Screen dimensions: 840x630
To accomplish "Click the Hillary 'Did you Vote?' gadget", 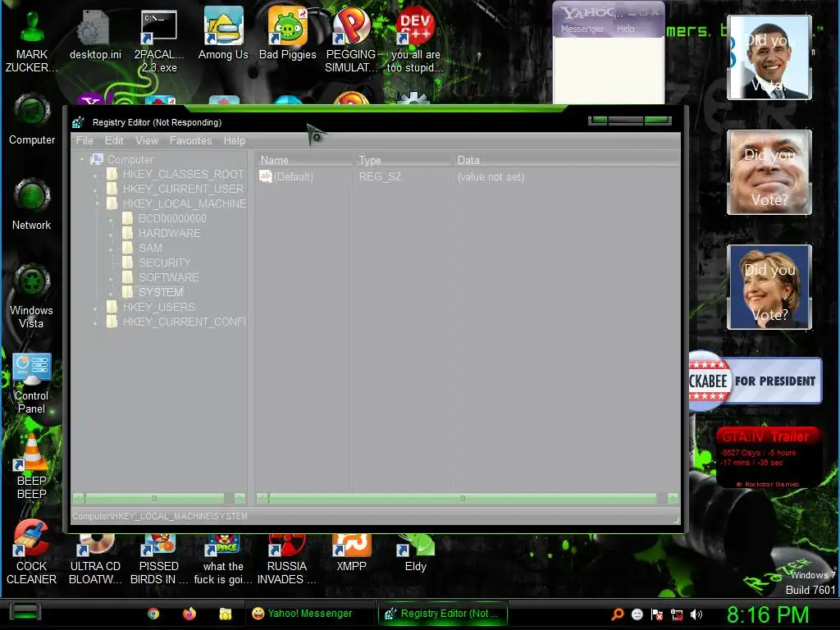I will click(x=769, y=286).
